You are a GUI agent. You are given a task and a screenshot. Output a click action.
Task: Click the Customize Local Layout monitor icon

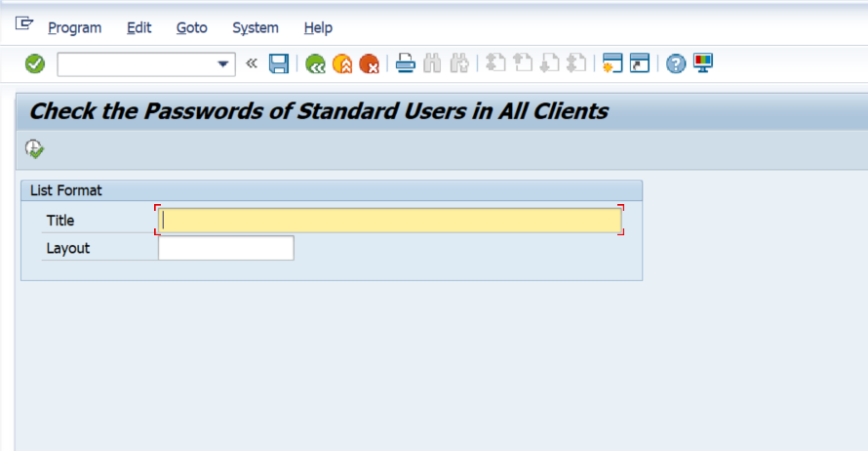[x=703, y=64]
